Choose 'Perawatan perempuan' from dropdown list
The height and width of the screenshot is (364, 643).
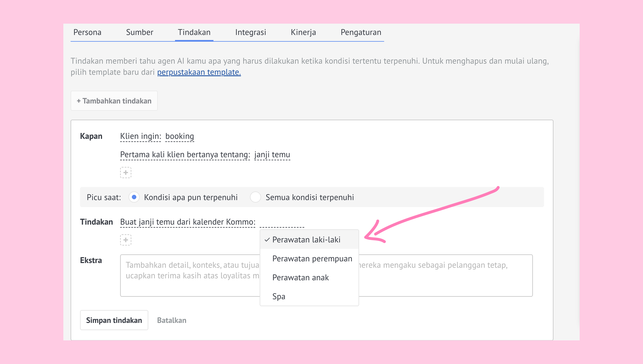click(312, 259)
